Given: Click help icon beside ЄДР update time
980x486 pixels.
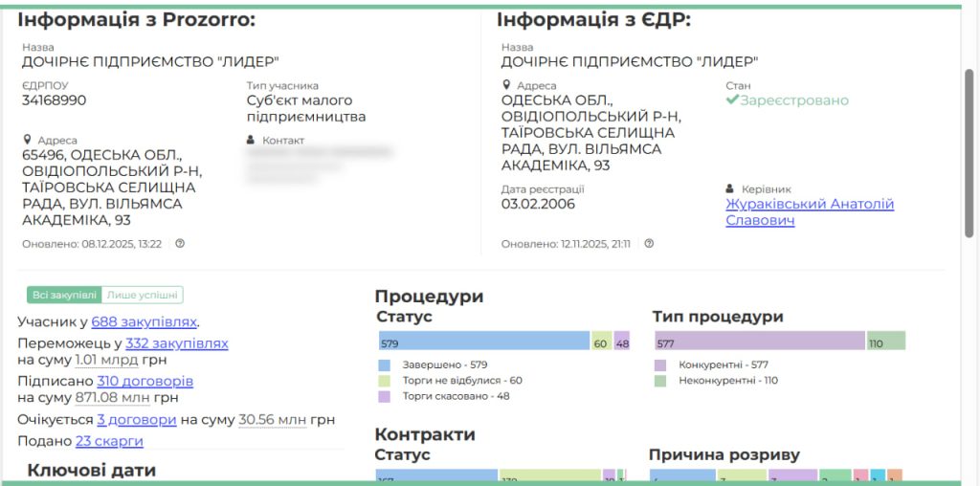Looking at the screenshot, I should point(649,244).
